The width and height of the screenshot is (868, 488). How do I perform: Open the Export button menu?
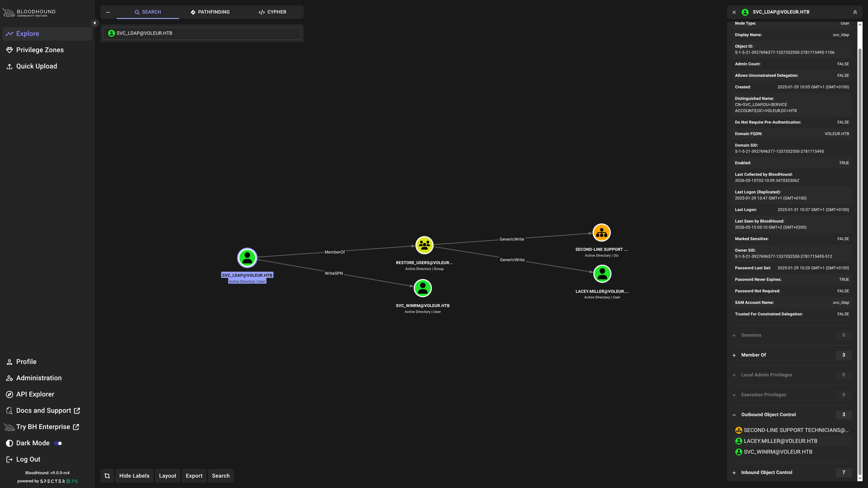point(194,476)
